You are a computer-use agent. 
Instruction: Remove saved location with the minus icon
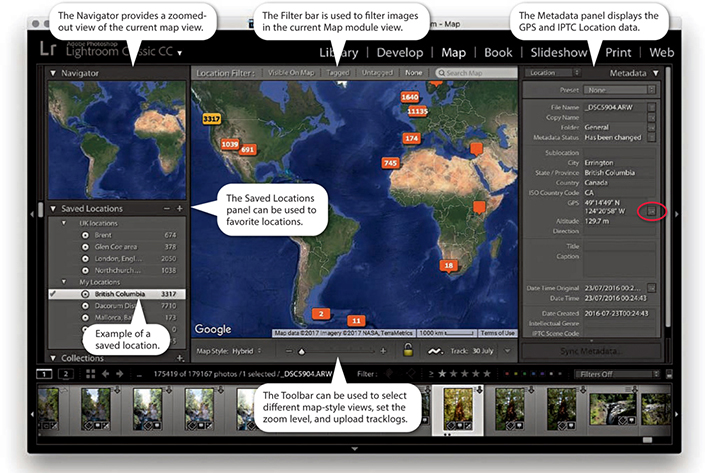click(167, 209)
